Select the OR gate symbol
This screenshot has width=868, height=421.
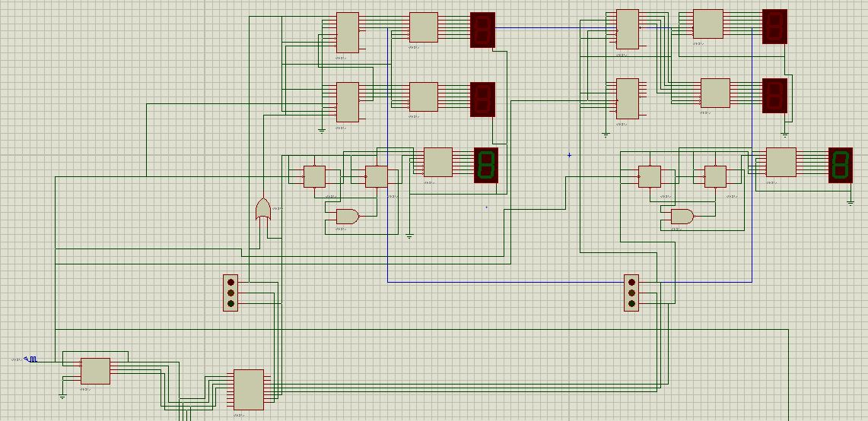tap(263, 210)
